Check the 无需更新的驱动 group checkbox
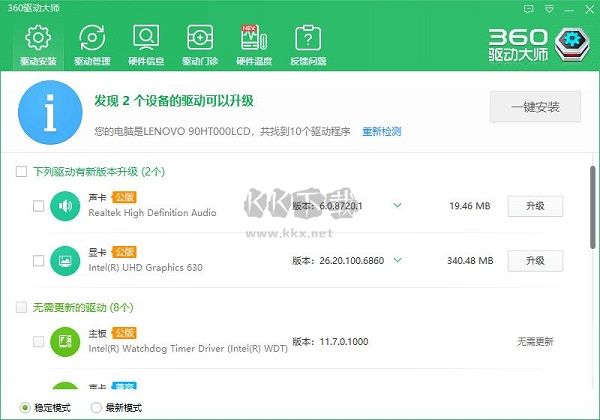The width and height of the screenshot is (600, 420). (21, 307)
